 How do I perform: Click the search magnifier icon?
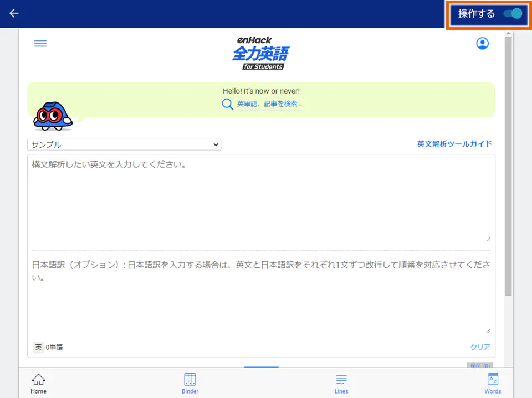[x=227, y=104]
